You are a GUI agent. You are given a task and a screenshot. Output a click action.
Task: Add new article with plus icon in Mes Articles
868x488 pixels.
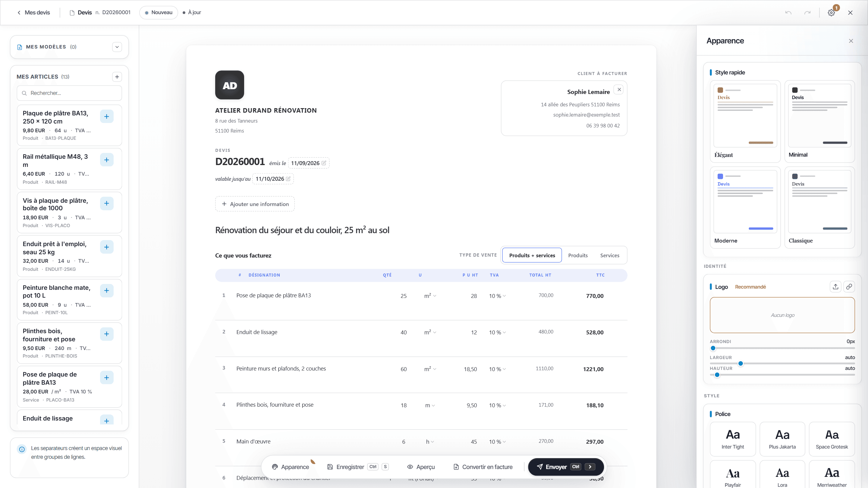117,77
